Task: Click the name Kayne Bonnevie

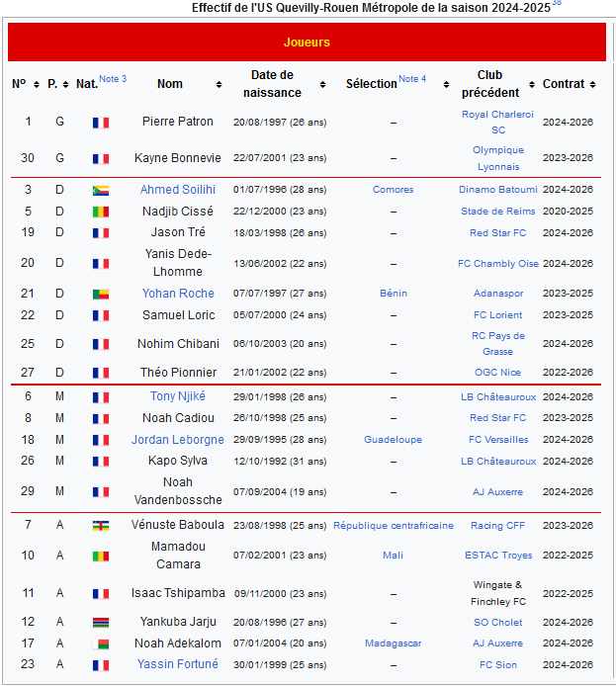Action: (178, 157)
